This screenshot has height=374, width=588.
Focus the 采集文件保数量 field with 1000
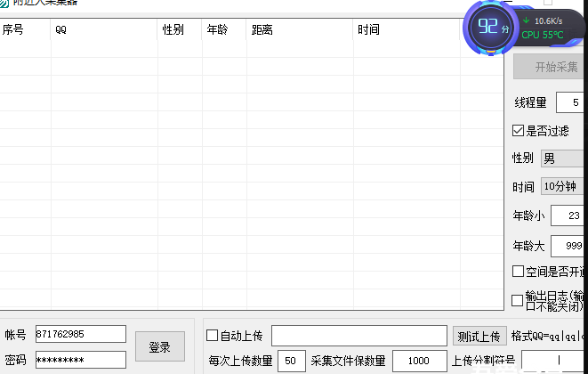[x=420, y=361]
